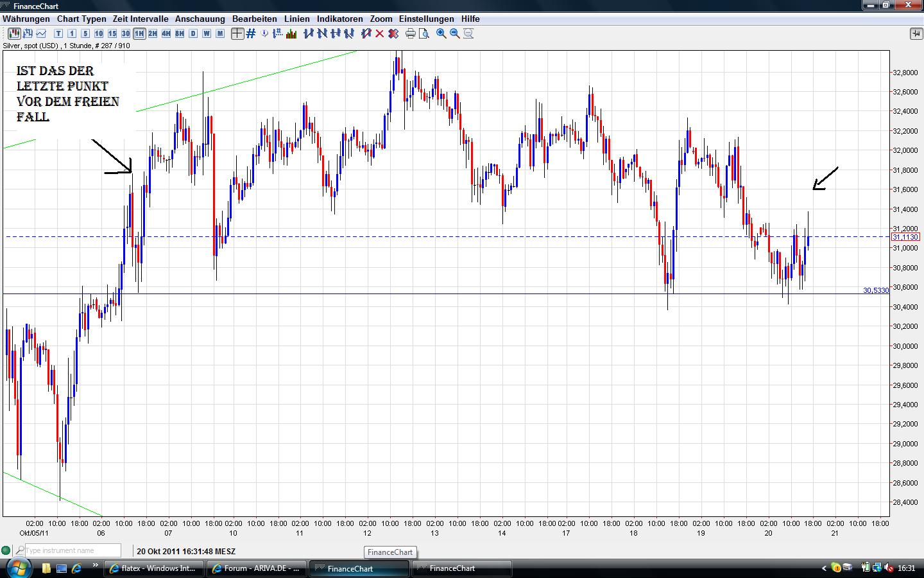Toggle the chart grid icon

pos(251,33)
